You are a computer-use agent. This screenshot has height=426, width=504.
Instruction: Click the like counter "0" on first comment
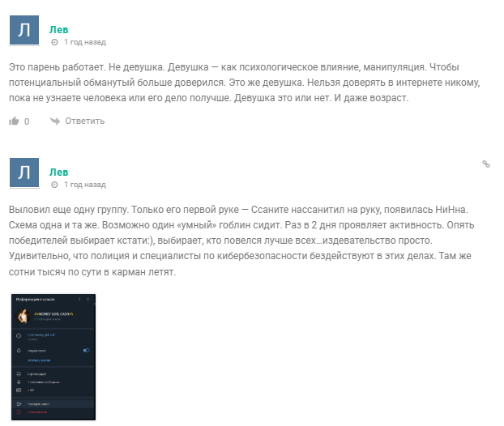(x=27, y=121)
